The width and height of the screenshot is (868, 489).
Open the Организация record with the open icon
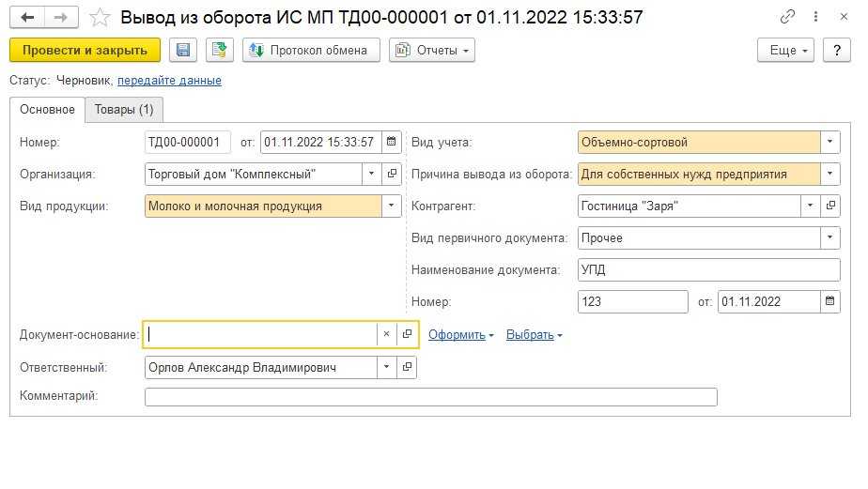392,175
